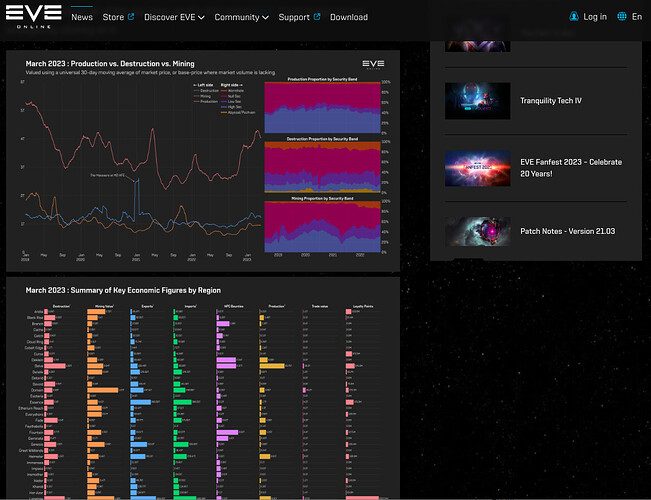Image resolution: width=651 pixels, height=500 pixels.
Task: Click the Tranquility Tech IV thumbnail
Action: pos(477,101)
